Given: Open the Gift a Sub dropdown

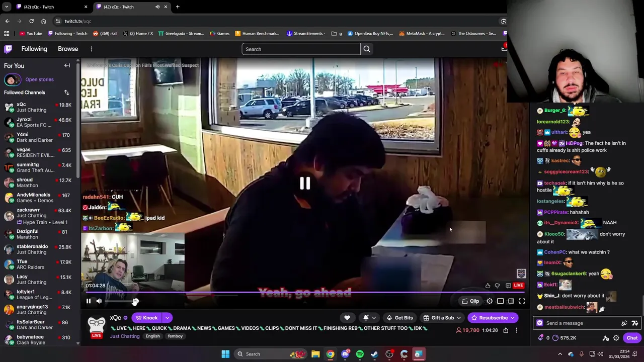Looking at the screenshot, I should (442, 318).
